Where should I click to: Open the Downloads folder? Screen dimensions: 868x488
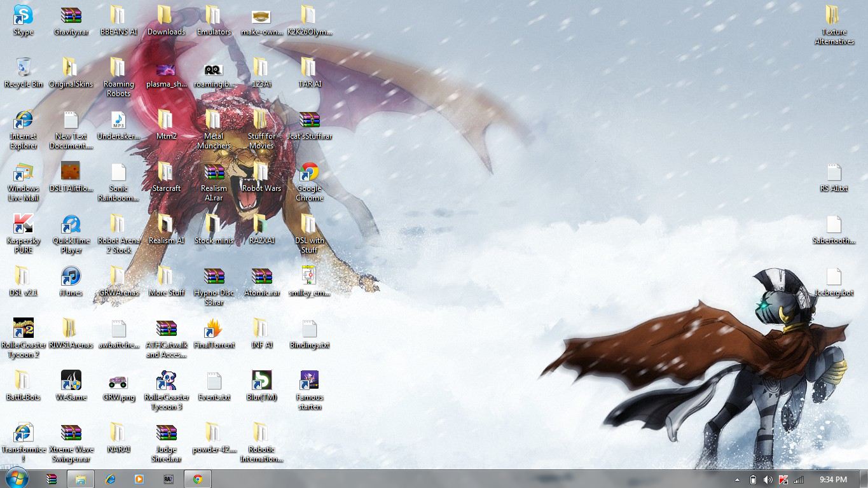pyautogui.click(x=166, y=20)
